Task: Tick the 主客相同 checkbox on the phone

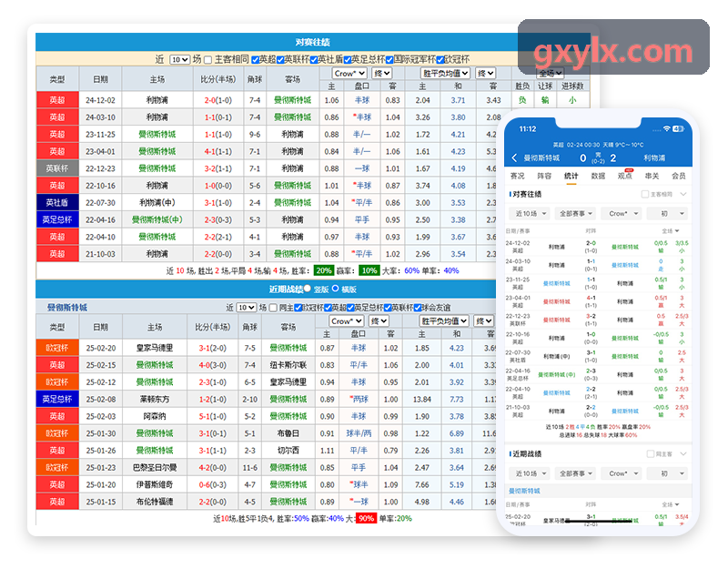Action: pyautogui.click(x=645, y=194)
